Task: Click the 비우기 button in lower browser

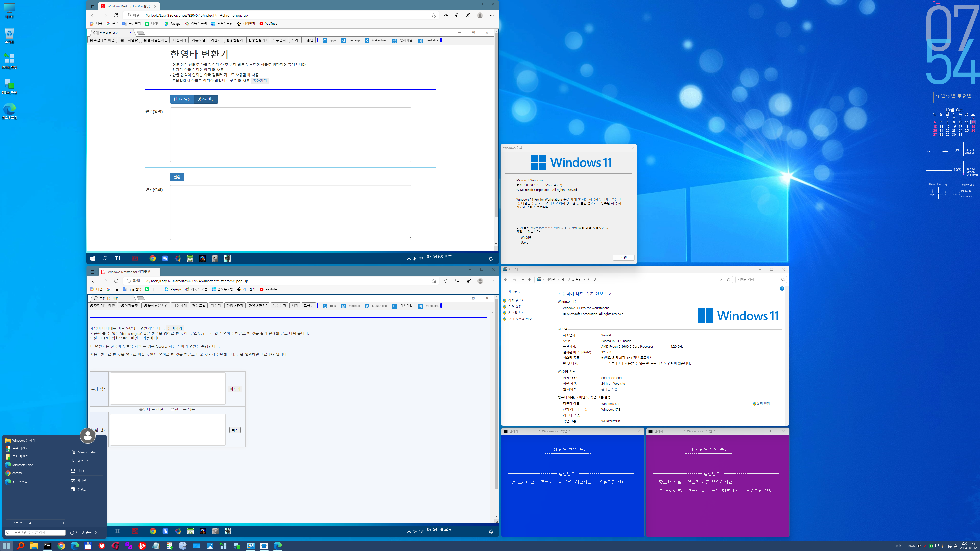Action: point(235,389)
